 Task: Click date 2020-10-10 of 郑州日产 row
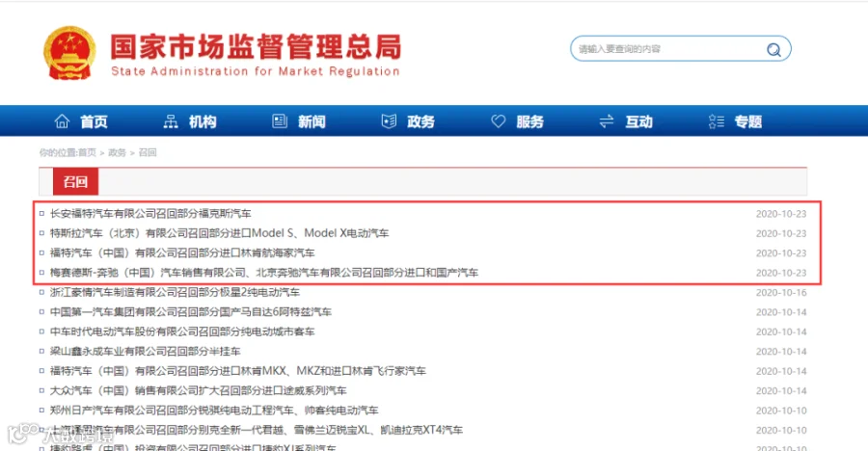pos(781,411)
